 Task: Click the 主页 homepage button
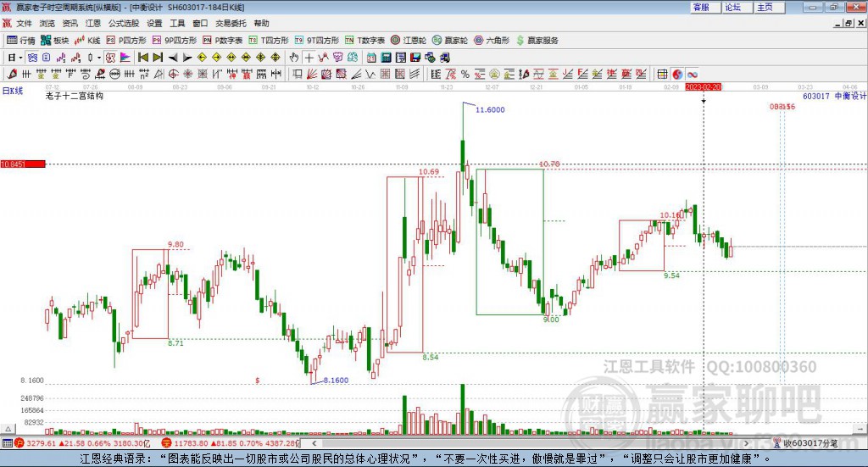pos(768,7)
